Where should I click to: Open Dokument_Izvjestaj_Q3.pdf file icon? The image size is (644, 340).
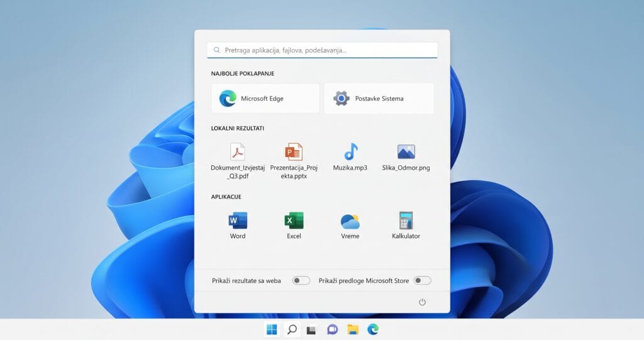coord(237,151)
